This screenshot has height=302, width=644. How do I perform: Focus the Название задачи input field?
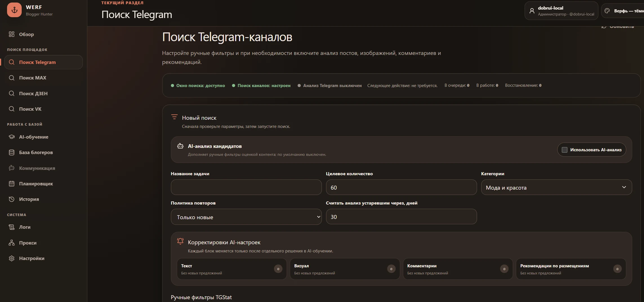tap(246, 187)
